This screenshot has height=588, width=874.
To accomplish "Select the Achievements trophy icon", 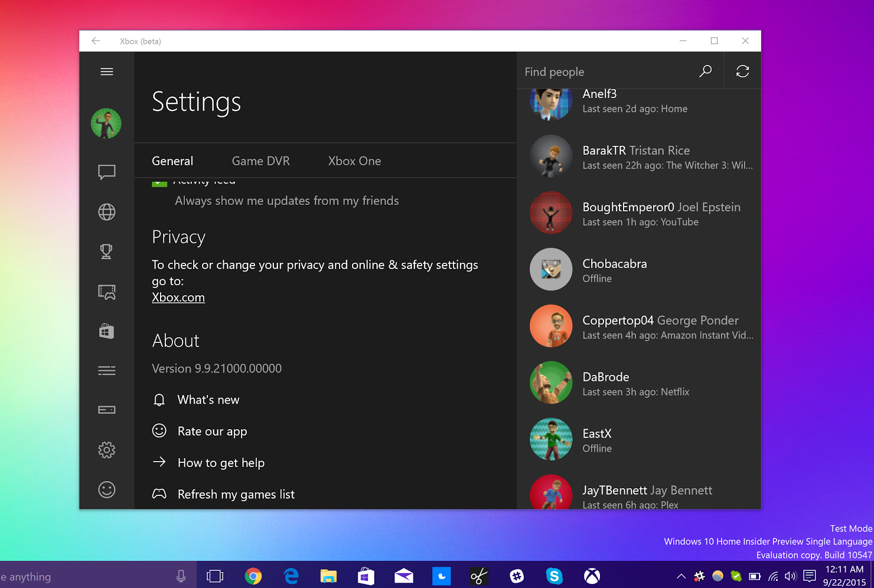I will [107, 251].
